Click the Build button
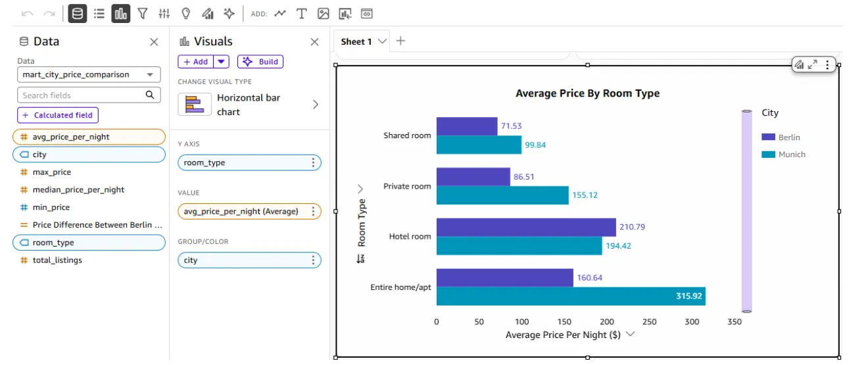This screenshot has width=868, height=365. (260, 61)
